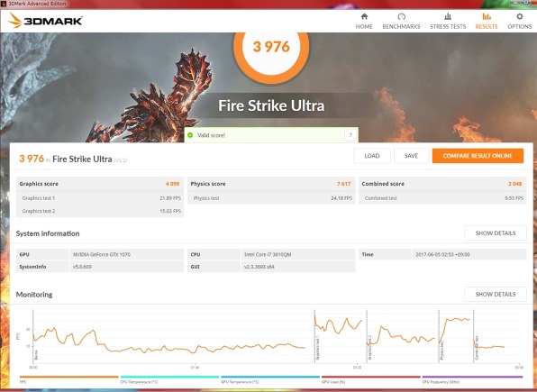
Task: Toggle the GPU Temperature legend bar
Action: (x=270, y=377)
